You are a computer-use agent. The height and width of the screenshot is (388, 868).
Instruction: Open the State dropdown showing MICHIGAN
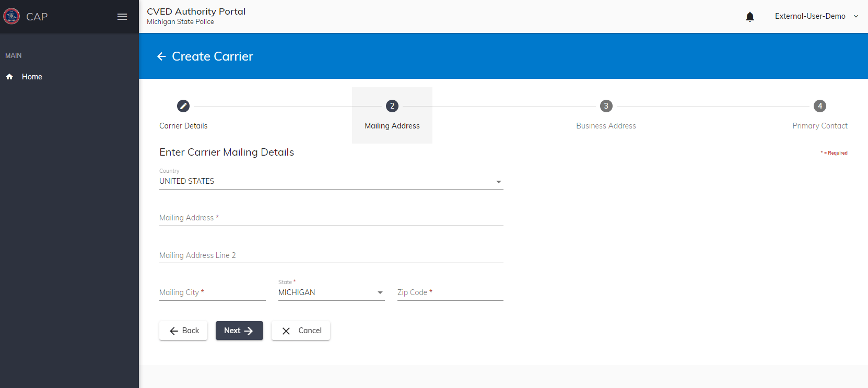[331, 292]
